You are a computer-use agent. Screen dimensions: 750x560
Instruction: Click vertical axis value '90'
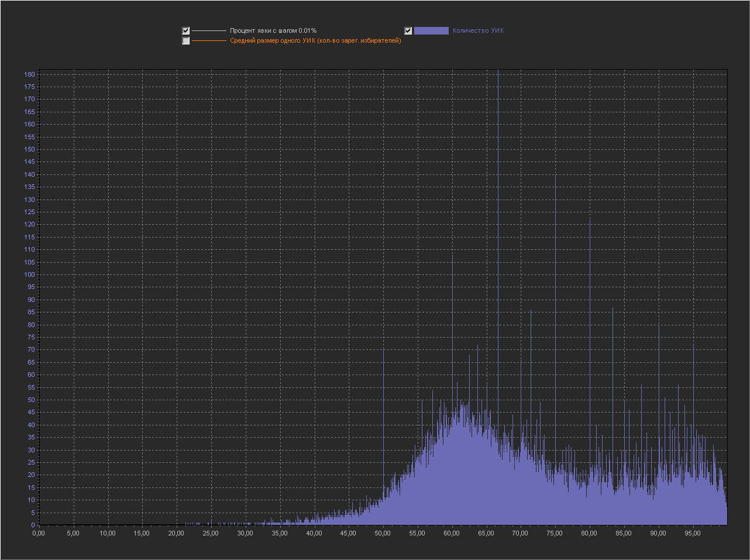[x=32, y=300]
